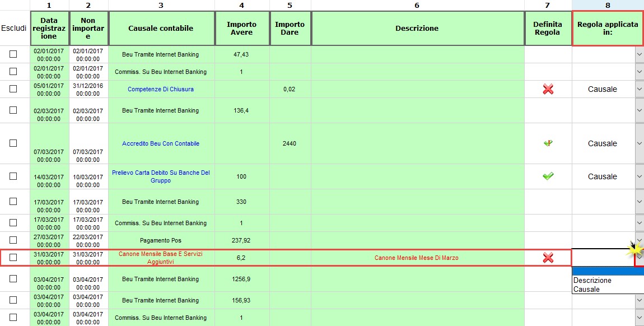Expand rule dropdown for the 330 row
The image size is (644, 326).
pyautogui.click(x=640, y=202)
